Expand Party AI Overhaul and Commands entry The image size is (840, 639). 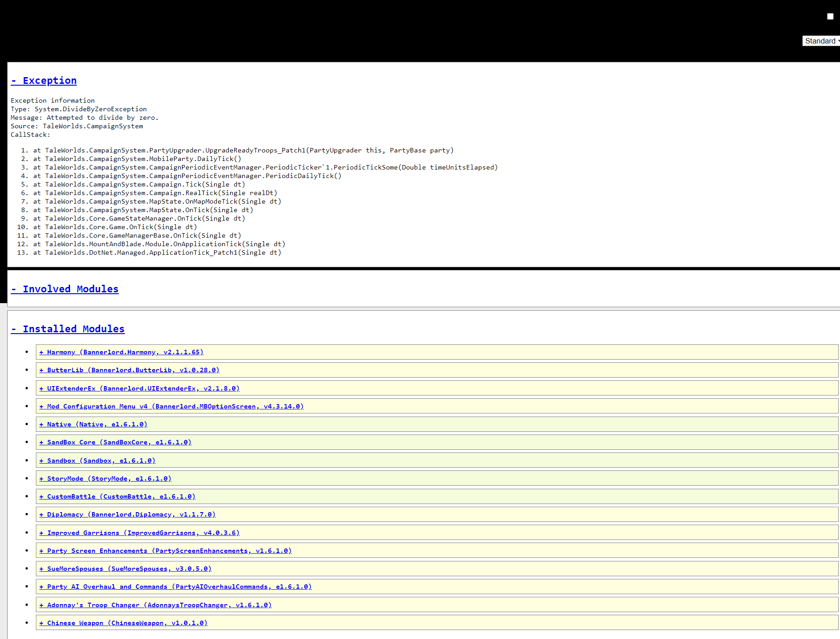pos(175,587)
